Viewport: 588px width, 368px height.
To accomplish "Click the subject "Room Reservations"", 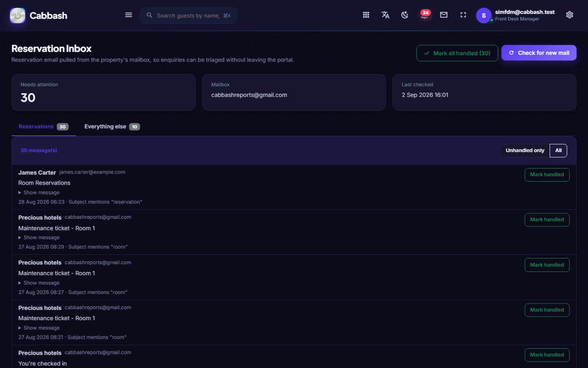I will click(x=44, y=183).
